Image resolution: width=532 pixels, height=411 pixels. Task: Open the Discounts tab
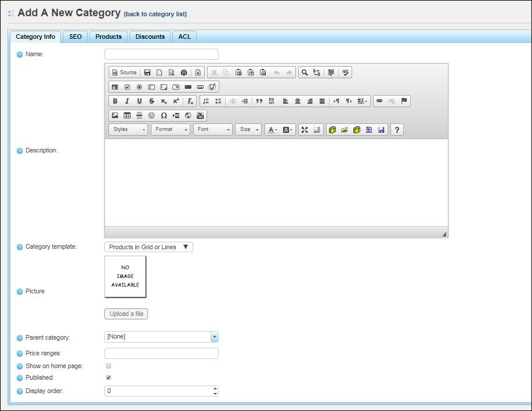(x=150, y=37)
